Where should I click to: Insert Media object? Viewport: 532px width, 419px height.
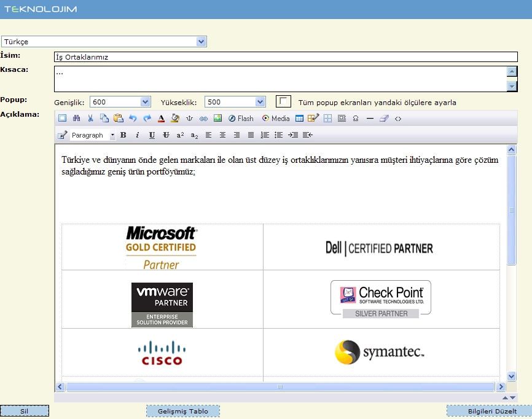pyautogui.click(x=276, y=119)
